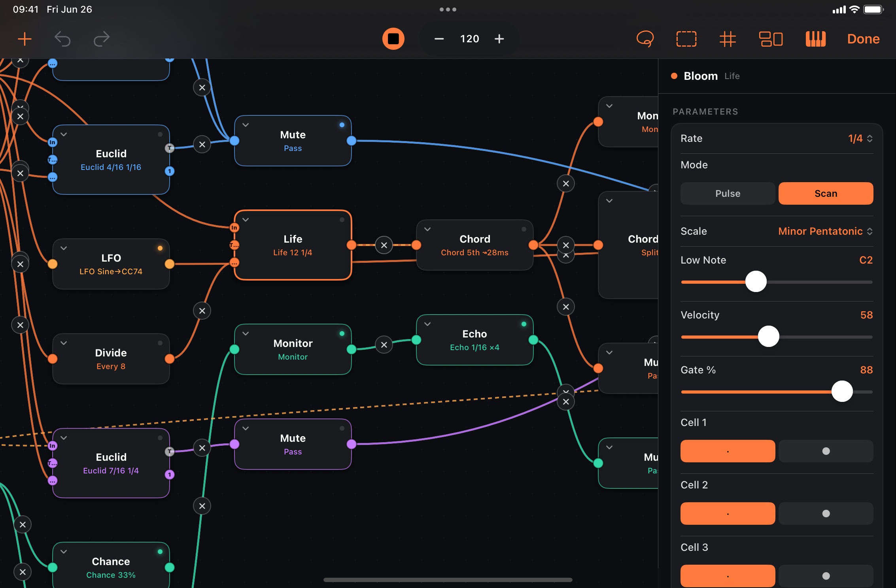Expand the Echo node chevron
Viewport: 896px width, 588px height.
point(427,324)
